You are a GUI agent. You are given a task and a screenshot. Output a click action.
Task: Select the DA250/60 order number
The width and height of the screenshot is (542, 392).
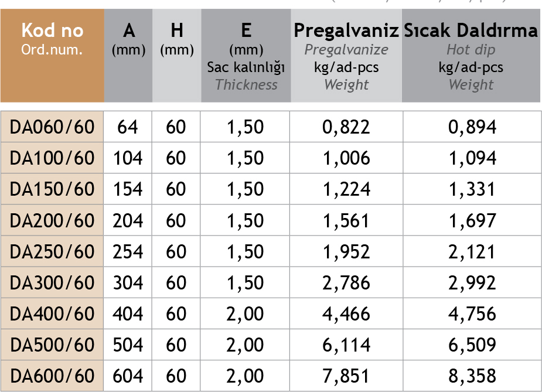pos(52,251)
